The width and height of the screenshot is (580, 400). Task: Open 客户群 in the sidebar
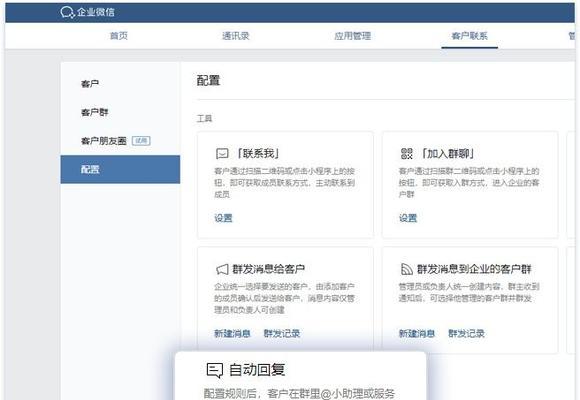pos(94,112)
